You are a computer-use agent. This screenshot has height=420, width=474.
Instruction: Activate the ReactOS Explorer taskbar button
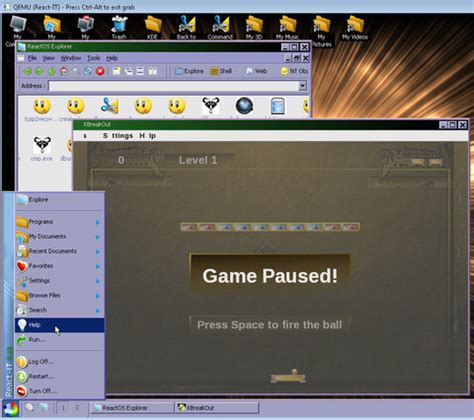[131, 408]
